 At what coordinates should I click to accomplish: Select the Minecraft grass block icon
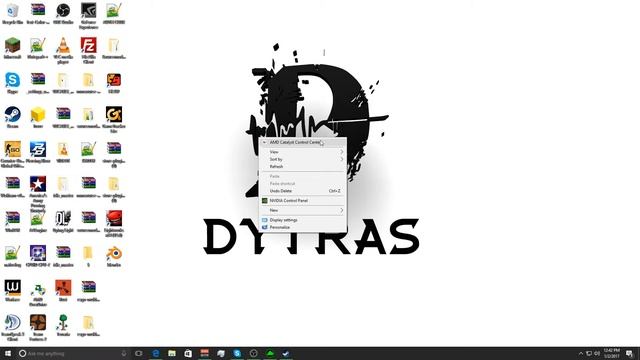(x=13, y=45)
